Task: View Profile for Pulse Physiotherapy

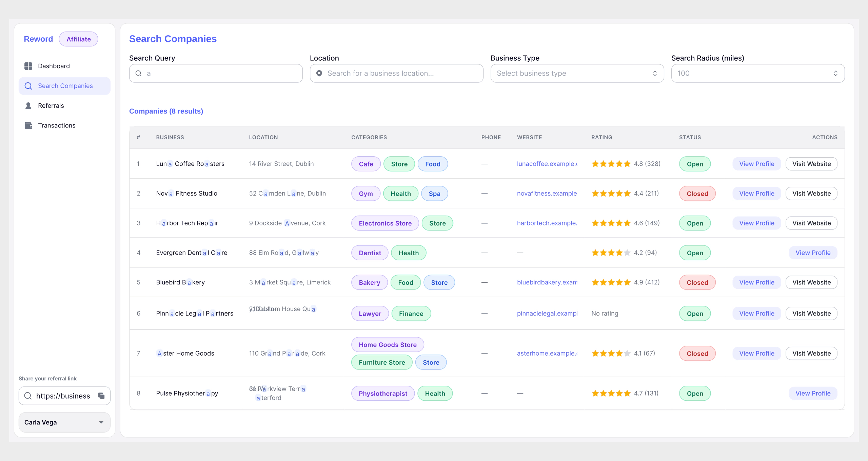Action: (x=813, y=393)
